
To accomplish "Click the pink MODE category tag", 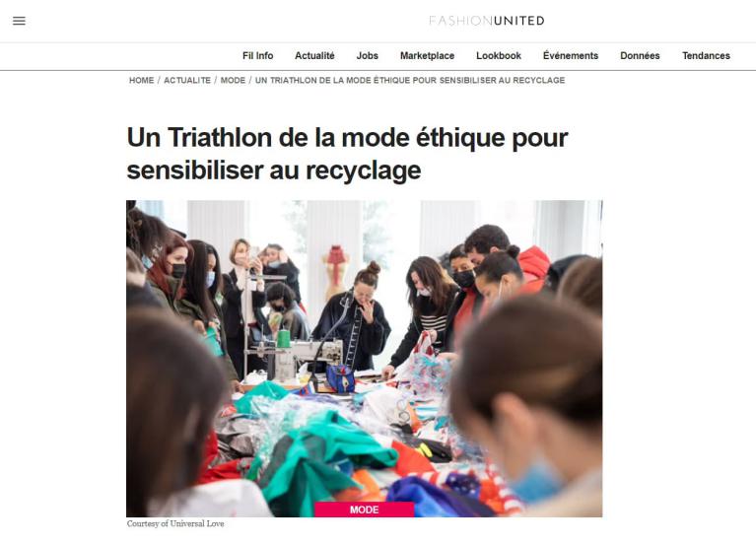I will tap(364, 510).
